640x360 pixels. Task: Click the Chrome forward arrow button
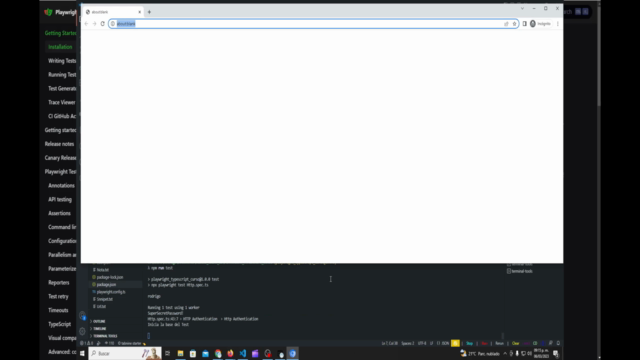(94, 24)
